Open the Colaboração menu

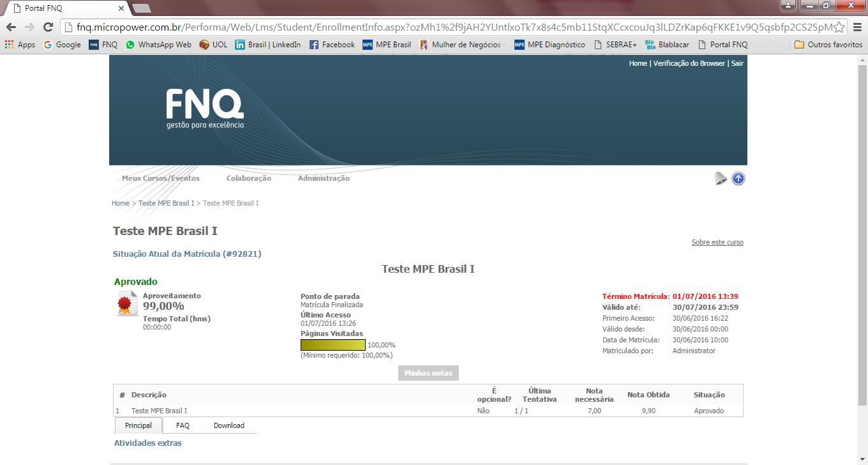tap(249, 178)
